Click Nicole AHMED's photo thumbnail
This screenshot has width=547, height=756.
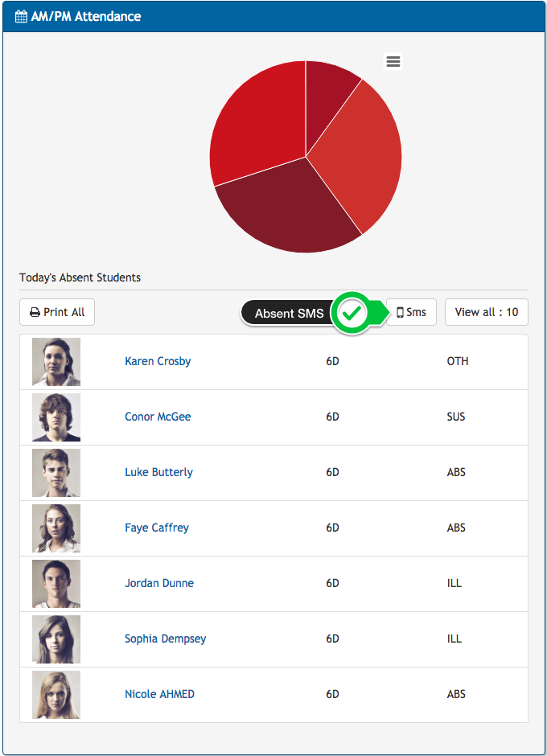pos(56,695)
